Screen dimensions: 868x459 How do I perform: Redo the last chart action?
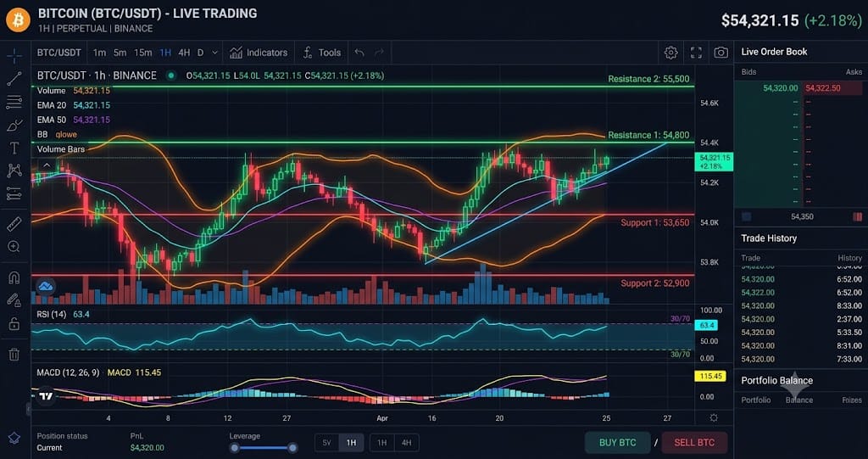click(x=379, y=53)
